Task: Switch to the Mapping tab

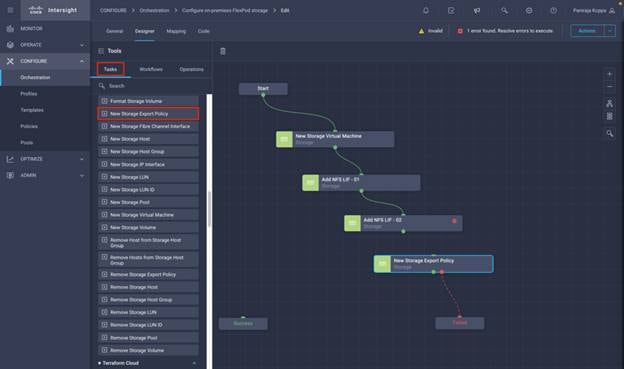Action: [176, 31]
